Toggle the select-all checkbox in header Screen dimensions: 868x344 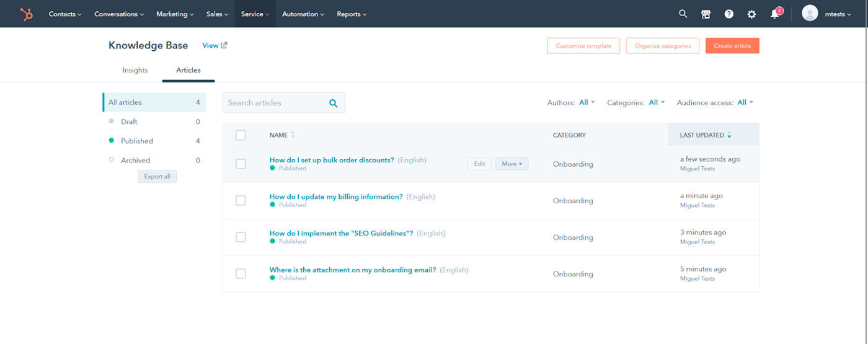pos(241,135)
